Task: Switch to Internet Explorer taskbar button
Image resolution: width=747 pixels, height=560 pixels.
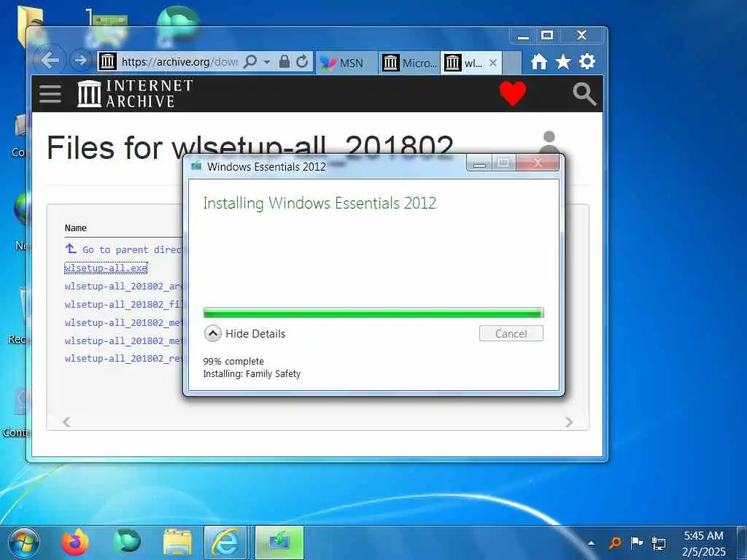Action: point(225,542)
